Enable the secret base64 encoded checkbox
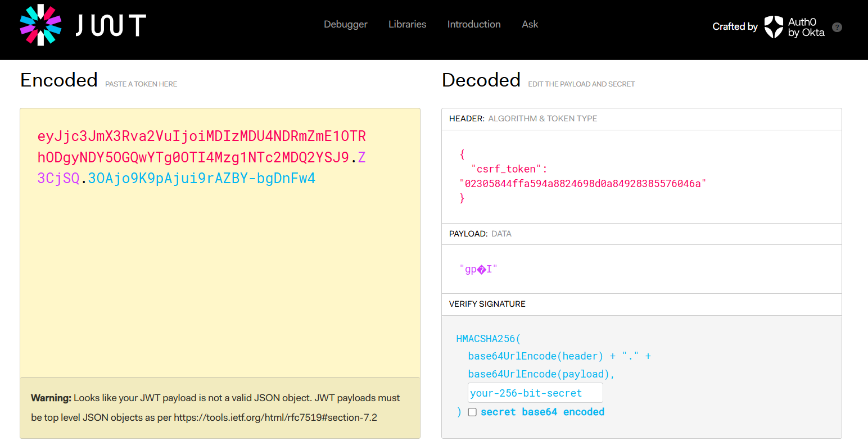 click(472, 412)
